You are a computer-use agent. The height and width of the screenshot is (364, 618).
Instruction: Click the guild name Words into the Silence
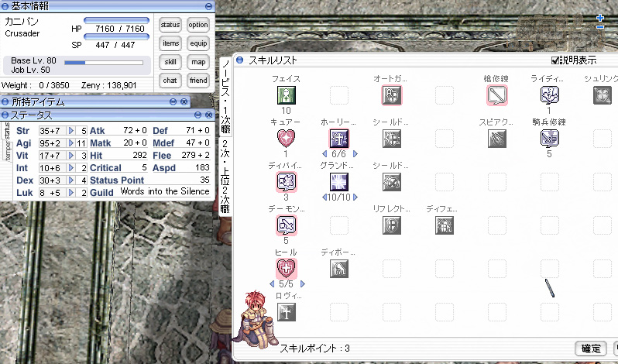click(x=165, y=191)
